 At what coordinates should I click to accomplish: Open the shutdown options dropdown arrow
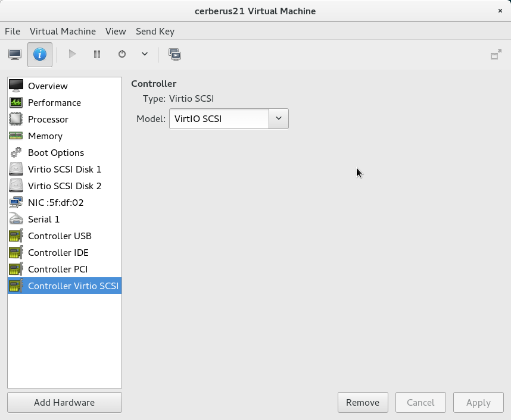[145, 54]
